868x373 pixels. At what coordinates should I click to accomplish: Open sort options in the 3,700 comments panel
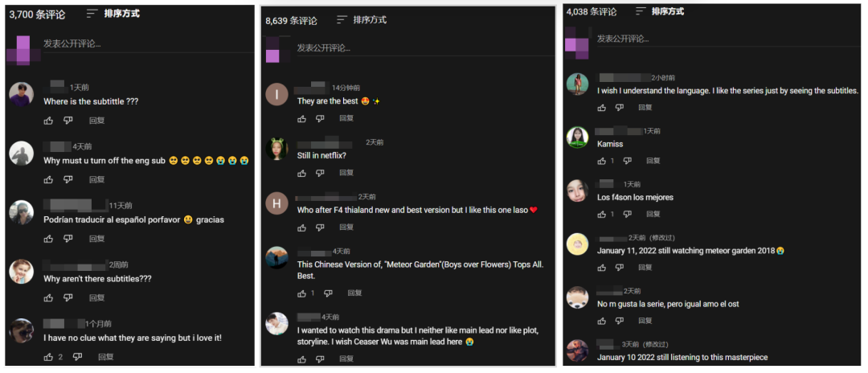[x=113, y=14]
